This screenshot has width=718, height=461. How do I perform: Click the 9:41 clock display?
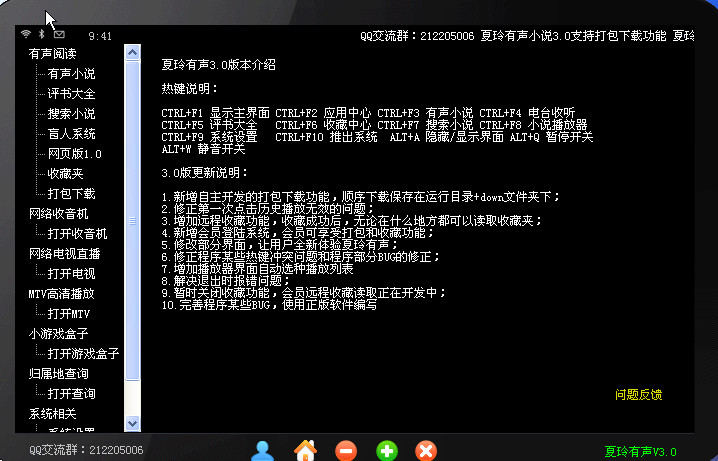[x=100, y=36]
